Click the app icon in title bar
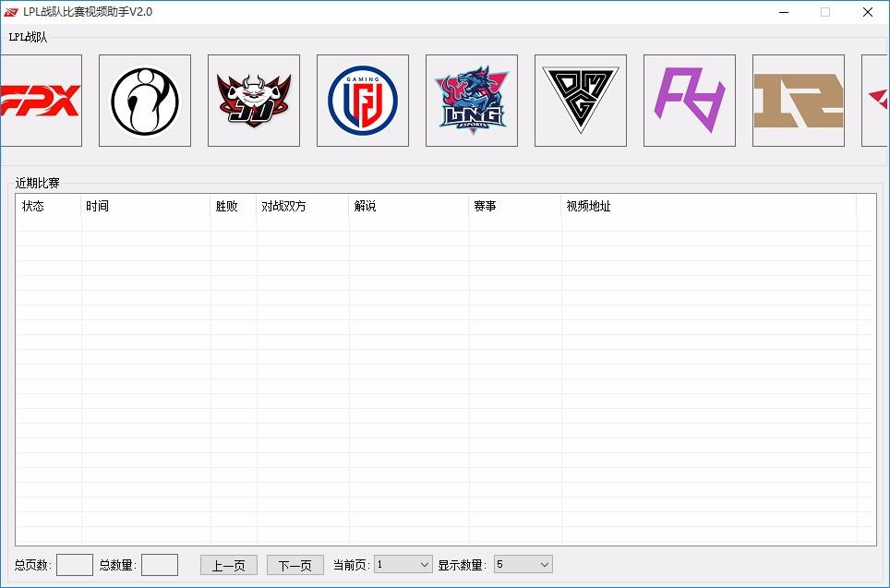The height and width of the screenshot is (588, 890). coord(11,12)
